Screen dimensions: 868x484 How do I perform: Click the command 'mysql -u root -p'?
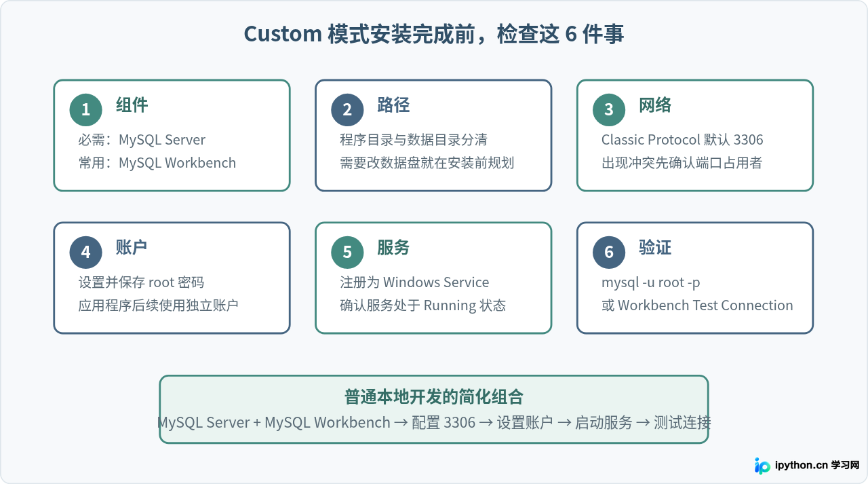click(651, 282)
